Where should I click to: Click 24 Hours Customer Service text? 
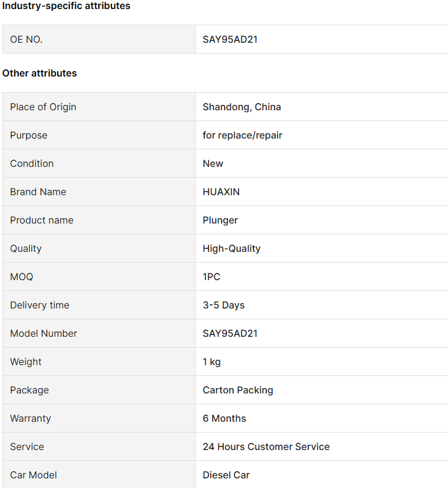click(266, 446)
